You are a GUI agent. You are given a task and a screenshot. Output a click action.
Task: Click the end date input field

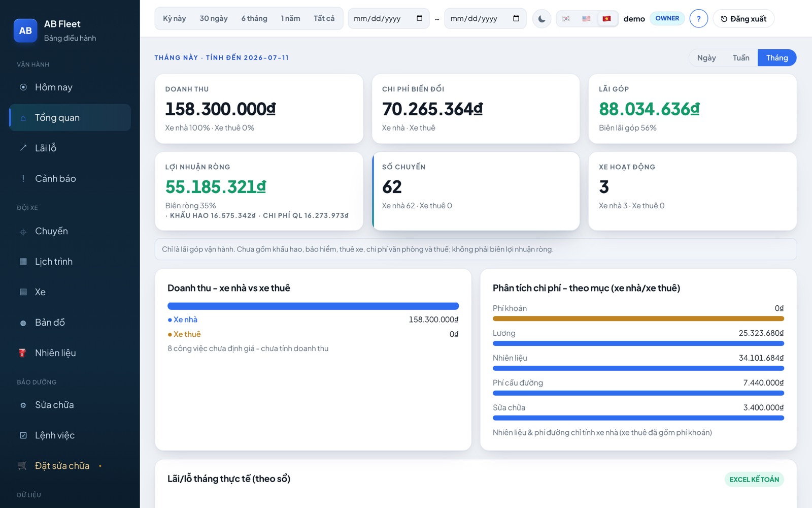coord(485,19)
